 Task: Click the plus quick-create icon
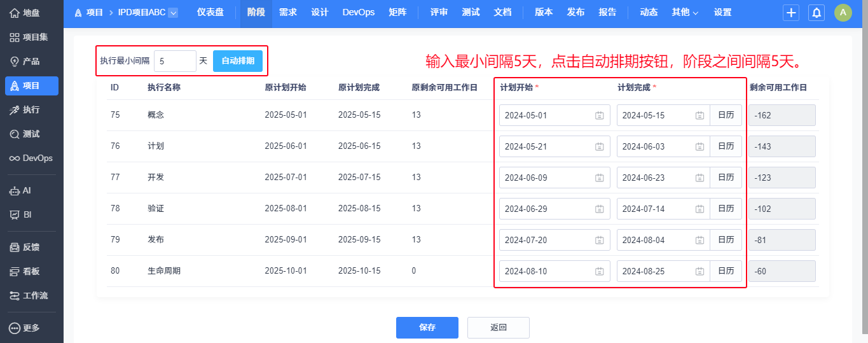pos(791,13)
